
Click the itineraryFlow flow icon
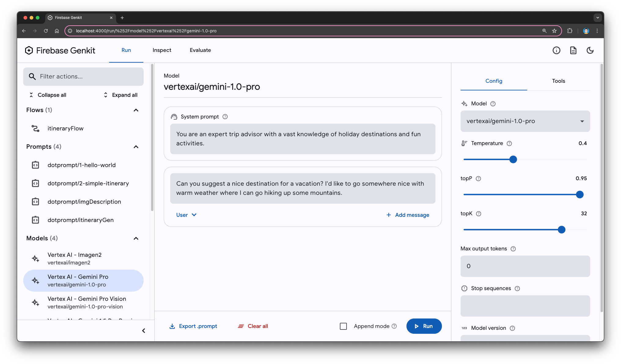[35, 128]
